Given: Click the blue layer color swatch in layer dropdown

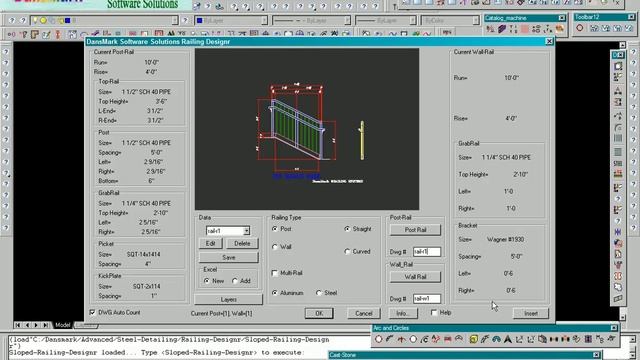Looking at the screenshot, I should pos(67,20).
